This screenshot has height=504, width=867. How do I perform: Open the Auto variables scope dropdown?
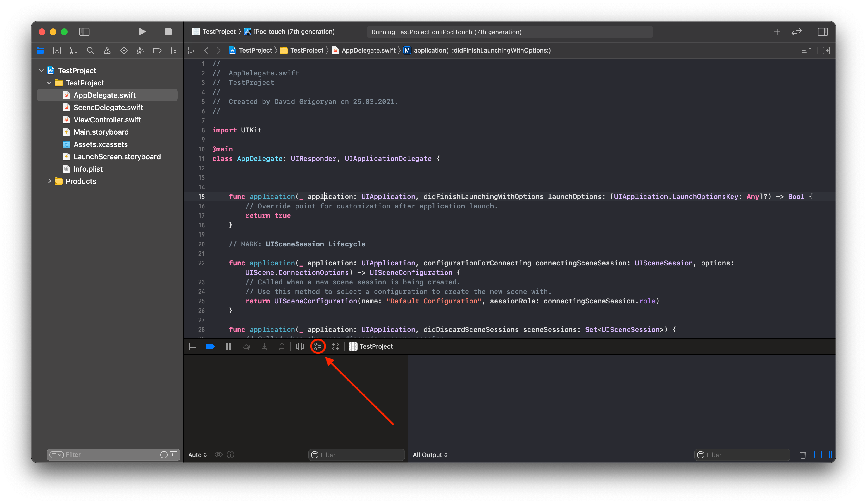pos(197,455)
